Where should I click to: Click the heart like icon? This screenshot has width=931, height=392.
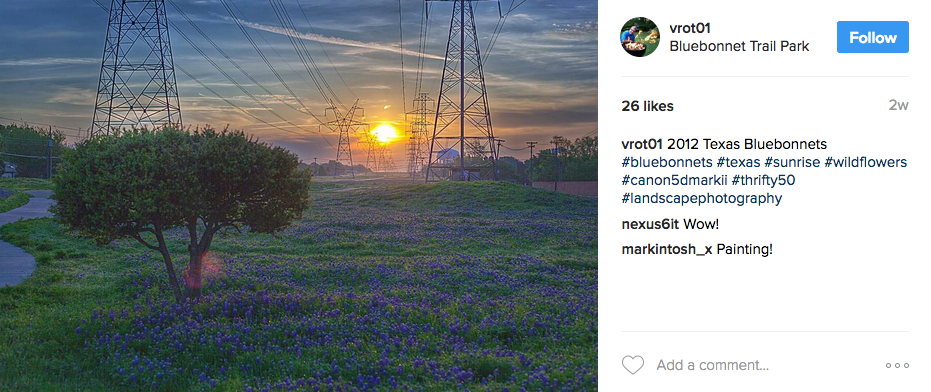click(x=633, y=365)
